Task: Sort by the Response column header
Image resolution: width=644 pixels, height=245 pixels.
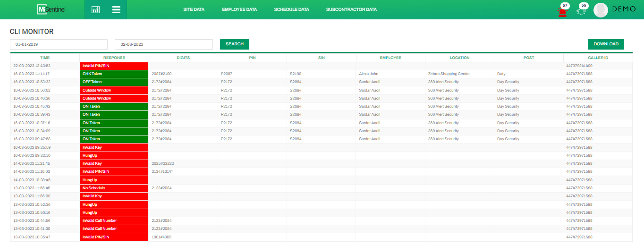Action: pos(114,58)
